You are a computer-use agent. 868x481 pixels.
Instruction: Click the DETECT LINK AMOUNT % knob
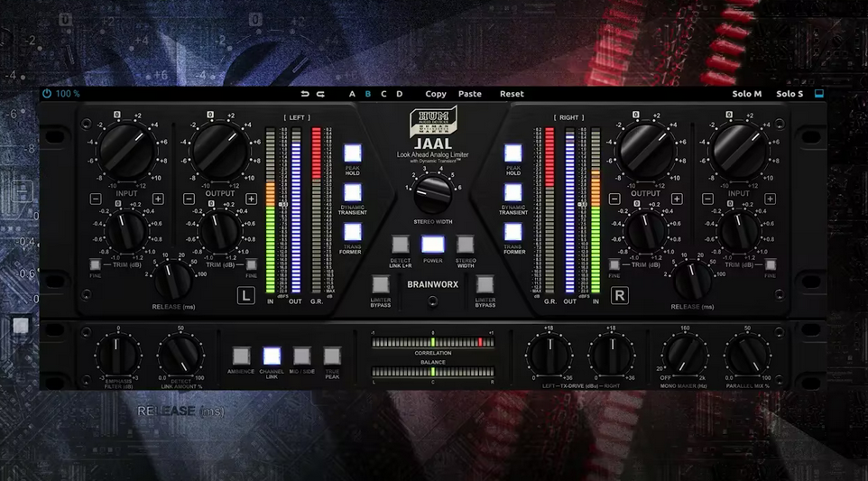click(x=180, y=356)
